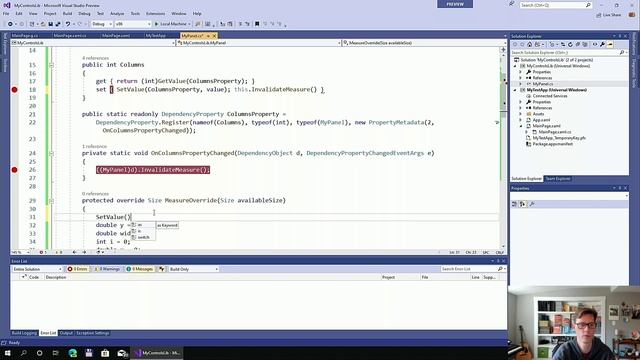Select MyPanel.cs in Solution Explorer
The width and height of the screenshot is (640, 360).
click(x=542, y=84)
